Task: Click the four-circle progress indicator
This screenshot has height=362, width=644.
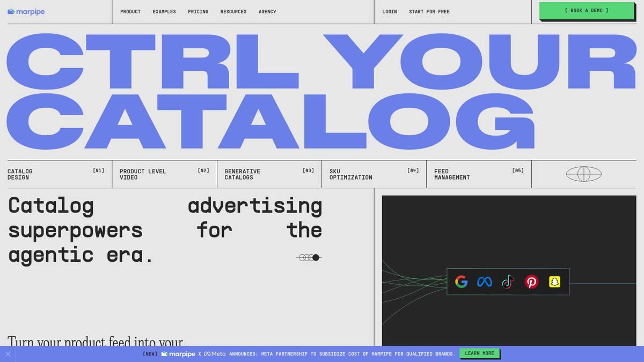Action: pos(309,257)
